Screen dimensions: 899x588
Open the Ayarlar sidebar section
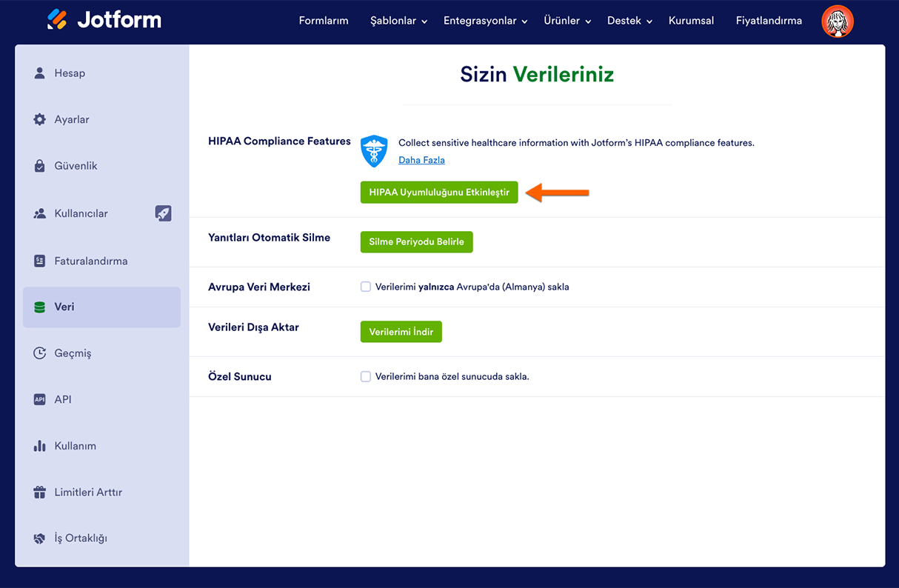(x=101, y=119)
